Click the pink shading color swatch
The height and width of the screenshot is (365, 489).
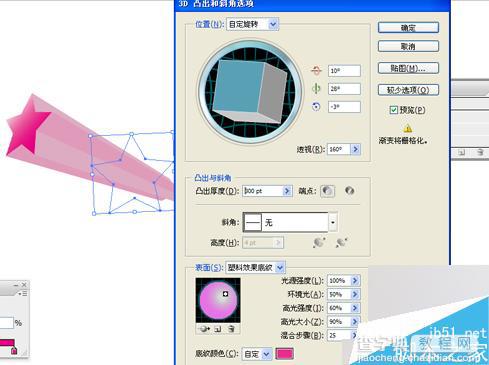click(284, 354)
